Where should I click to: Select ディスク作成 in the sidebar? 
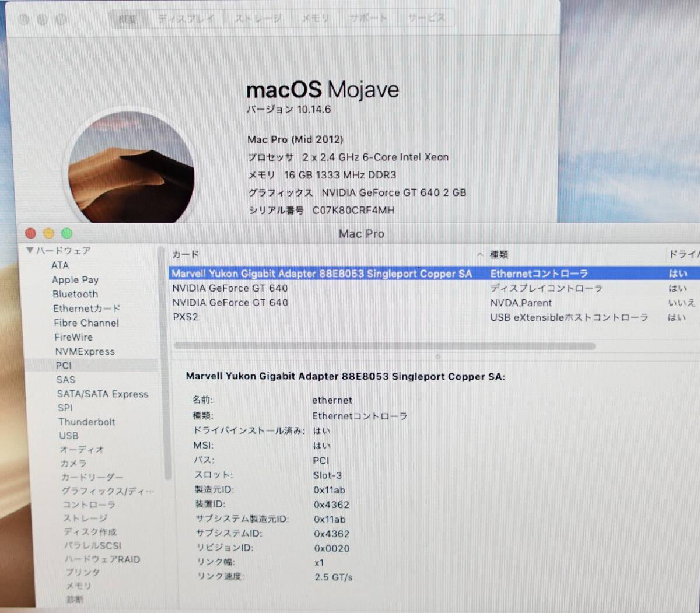pos(90,532)
